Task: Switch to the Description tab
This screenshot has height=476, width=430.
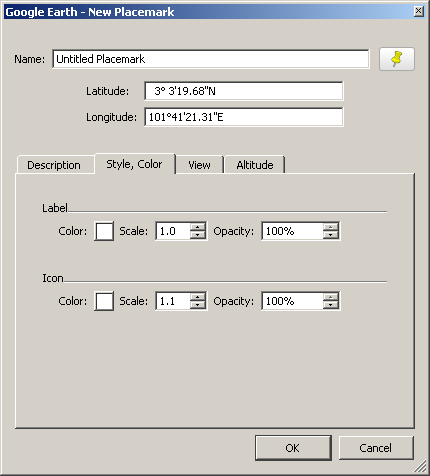Action: [x=54, y=165]
